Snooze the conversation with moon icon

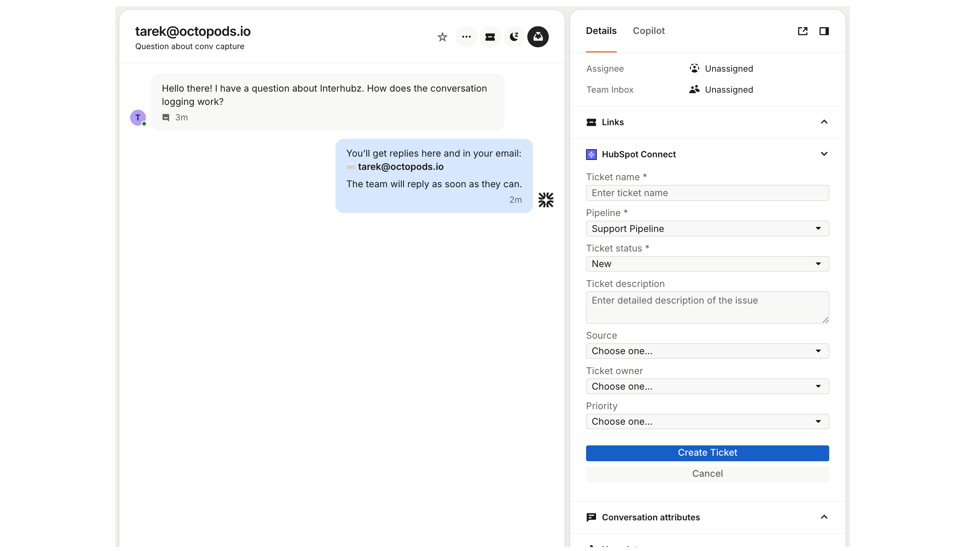[514, 37]
